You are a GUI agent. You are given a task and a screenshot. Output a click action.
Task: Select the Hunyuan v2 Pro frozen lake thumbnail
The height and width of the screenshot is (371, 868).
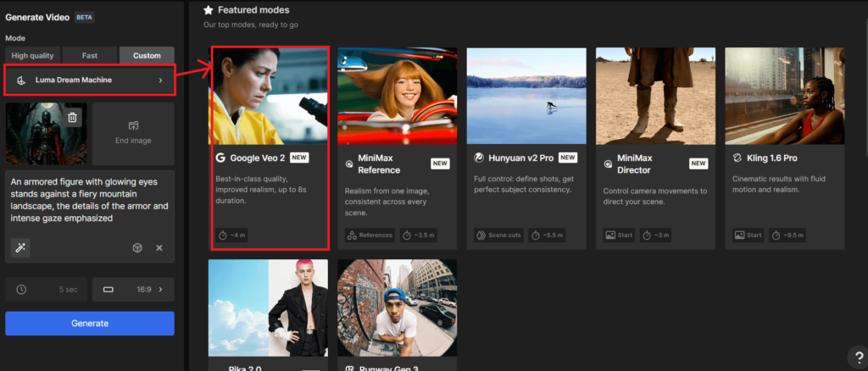pyautogui.click(x=526, y=96)
